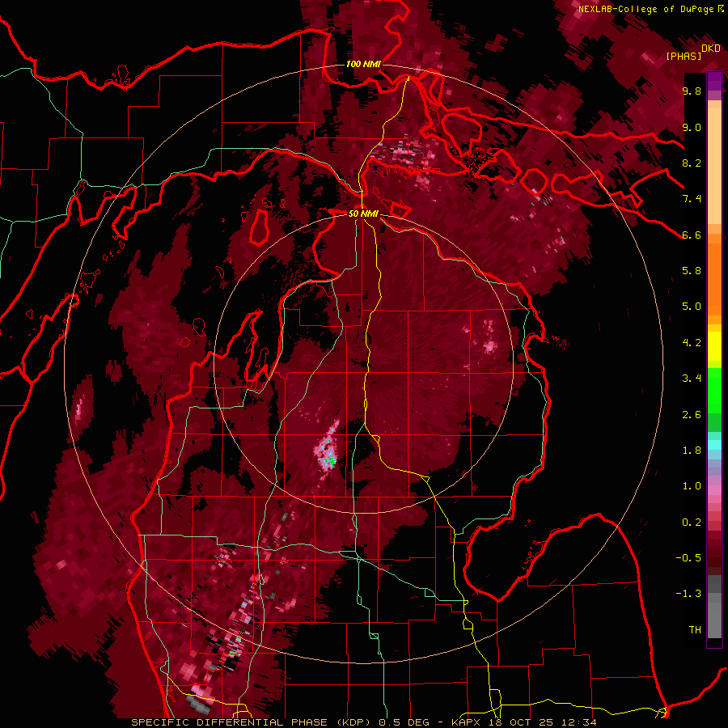
Task: Select the 5.0 scale value
Action: point(692,307)
